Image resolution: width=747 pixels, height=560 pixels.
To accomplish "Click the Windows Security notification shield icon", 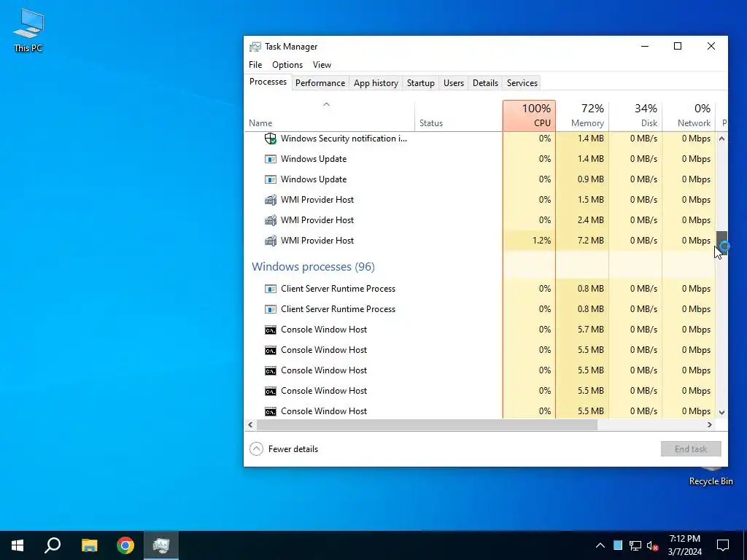I will tap(271, 139).
